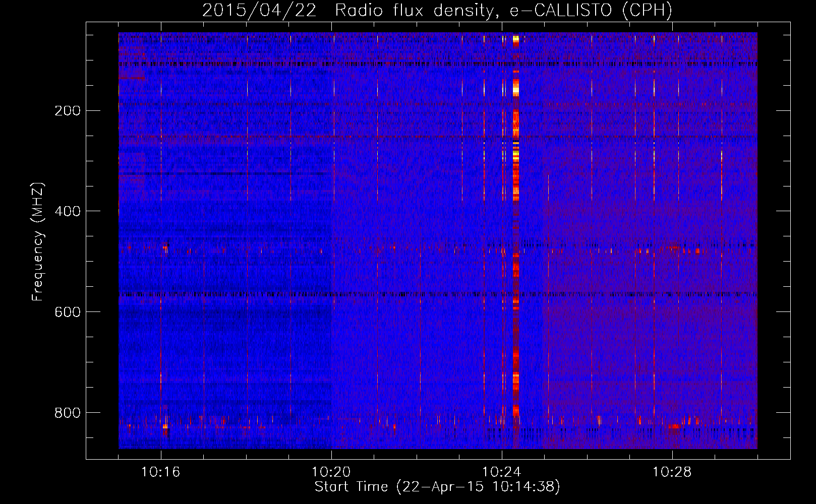Click the 10:24 time tick label

502,472
